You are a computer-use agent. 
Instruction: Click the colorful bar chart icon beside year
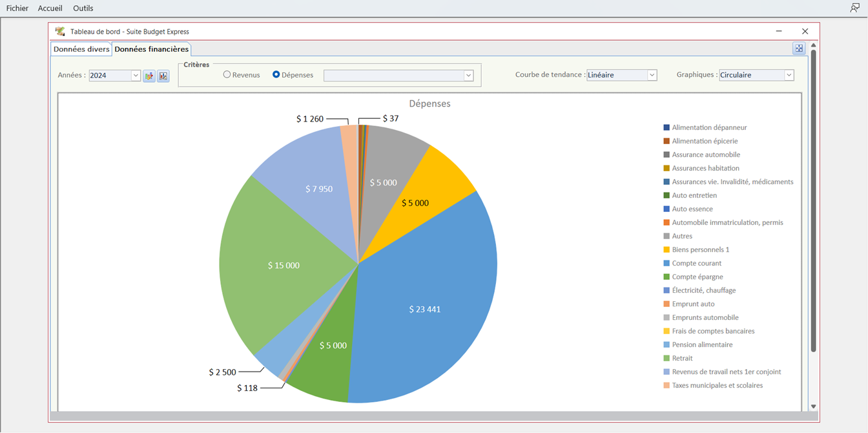point(149,76)
